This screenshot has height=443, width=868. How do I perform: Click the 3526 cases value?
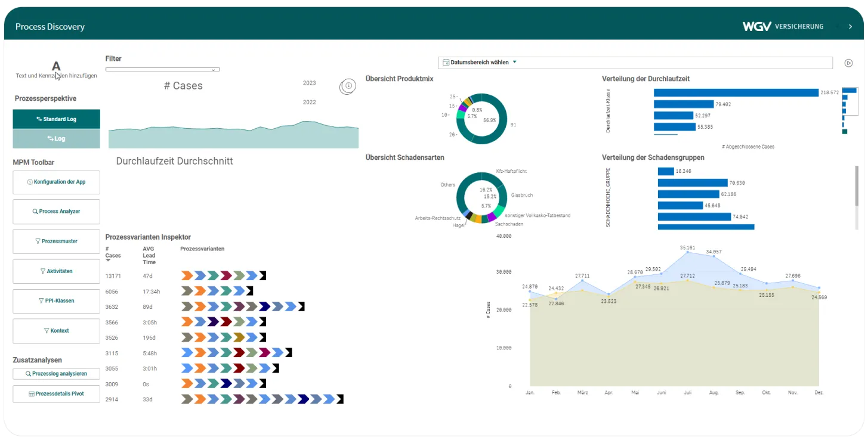[x=112, y=337]
